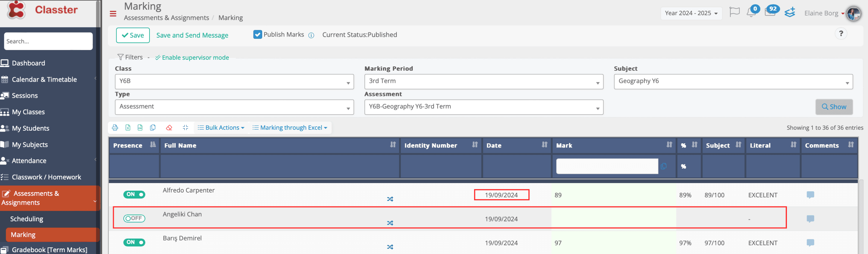Sort by Comments column arrows
This screenshot has width=868, height=254.
851,145
